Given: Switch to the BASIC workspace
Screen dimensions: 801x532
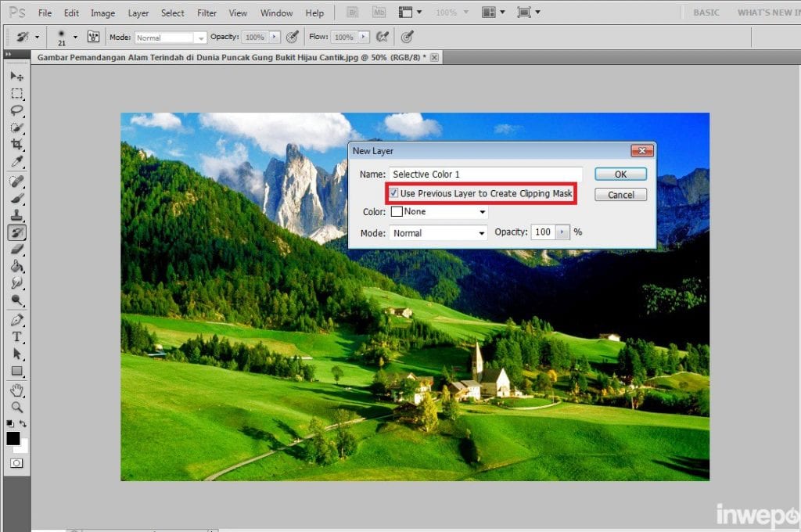Looking at the screenshot, I should click(706, 13).
